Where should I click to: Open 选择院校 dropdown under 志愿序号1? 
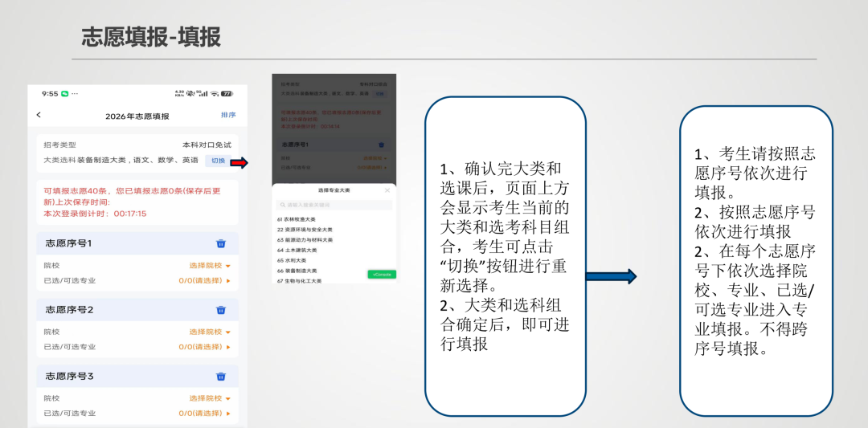tap(210, 265)
